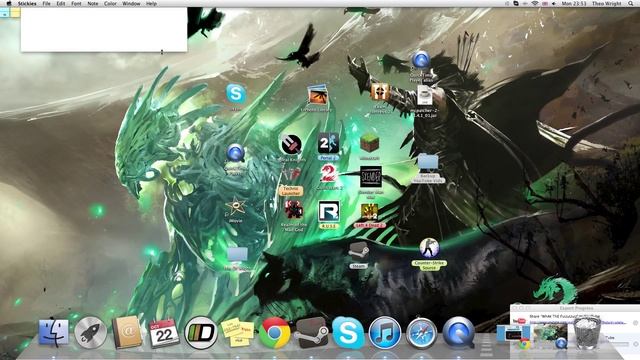Select Realm of the Mad God icon
The width and height of the screenshot is (640, 360).
tap(293, 210)
